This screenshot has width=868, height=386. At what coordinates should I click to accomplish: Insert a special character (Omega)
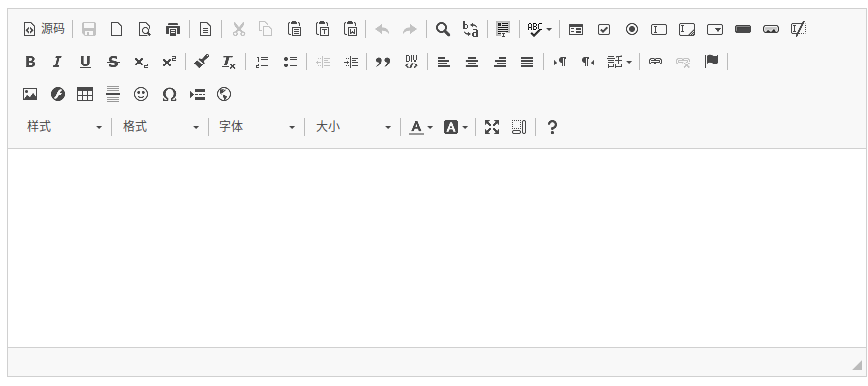[x=169, y=94]
